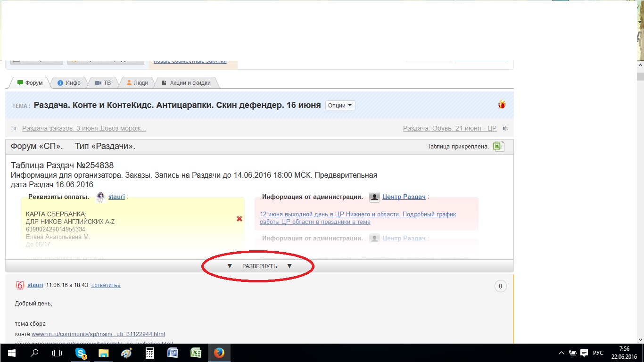Open Calculator from the taskbar
Screen dimensions: 644x362
150,353
